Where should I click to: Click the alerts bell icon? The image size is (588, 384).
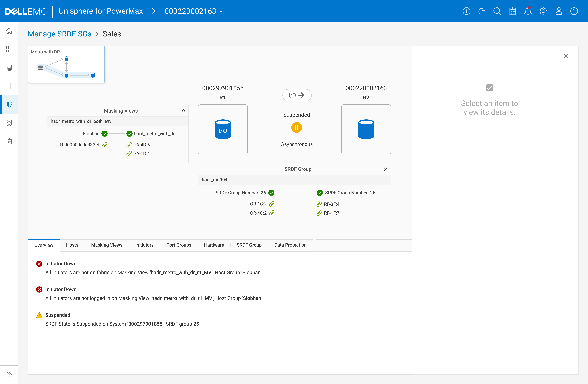(528, 11)
